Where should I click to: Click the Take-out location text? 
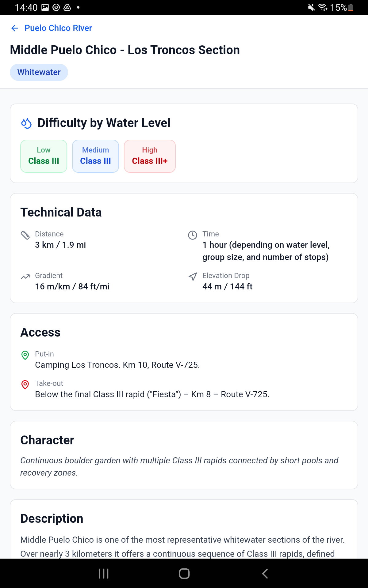pos(152,394)
